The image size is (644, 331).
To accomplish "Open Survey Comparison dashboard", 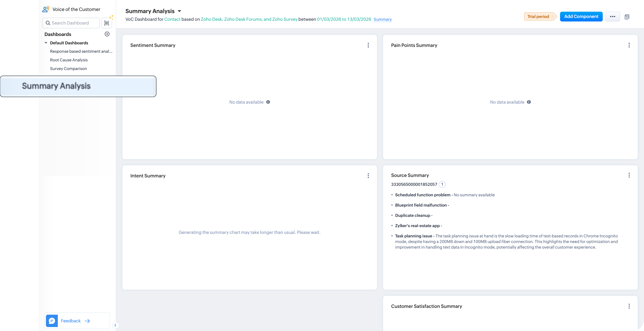I will point(68,69).
